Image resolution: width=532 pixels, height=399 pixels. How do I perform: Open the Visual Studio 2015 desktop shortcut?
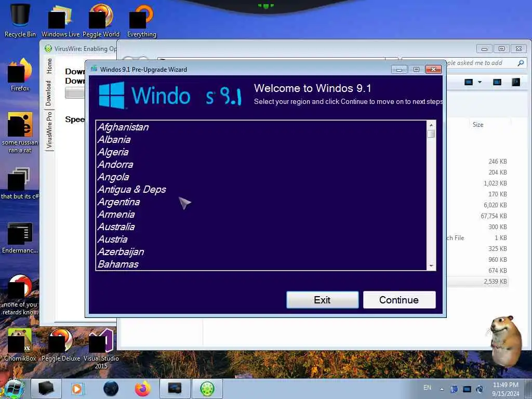101,349
